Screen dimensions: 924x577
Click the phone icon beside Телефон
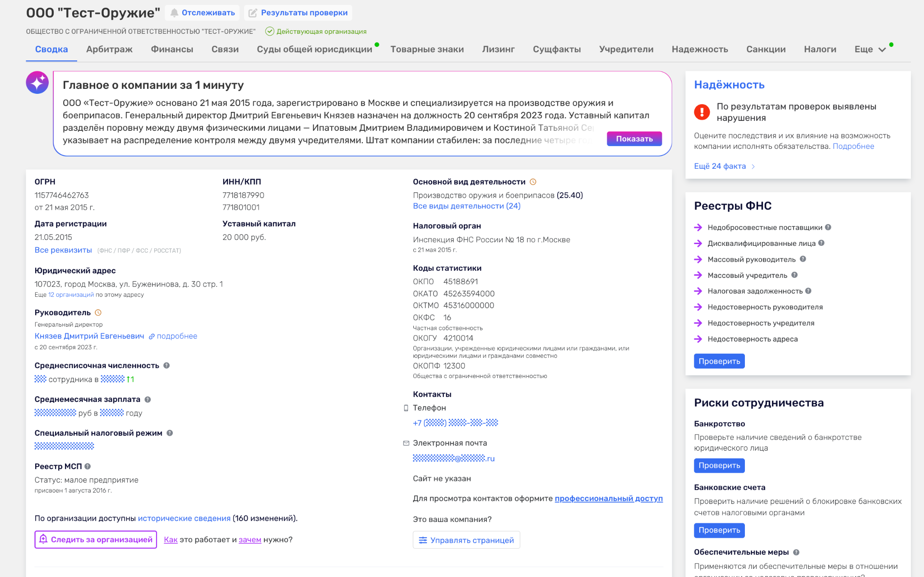point(406,408)
